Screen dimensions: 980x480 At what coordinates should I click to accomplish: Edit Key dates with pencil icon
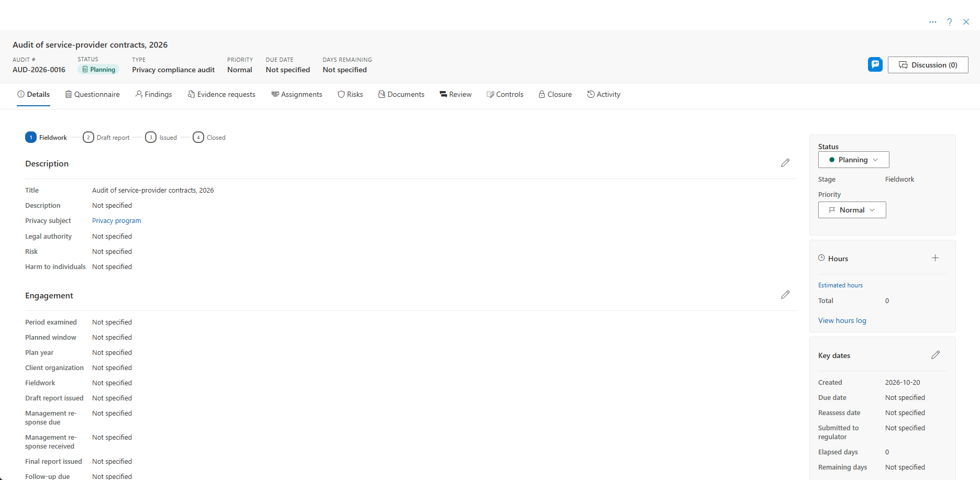coord(936,355)
